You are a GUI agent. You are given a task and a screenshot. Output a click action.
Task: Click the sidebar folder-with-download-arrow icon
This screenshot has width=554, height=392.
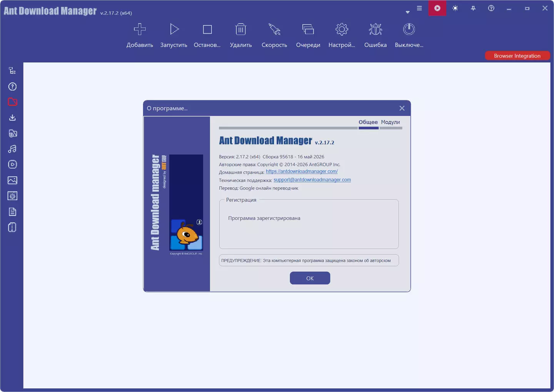coord(12,133)
